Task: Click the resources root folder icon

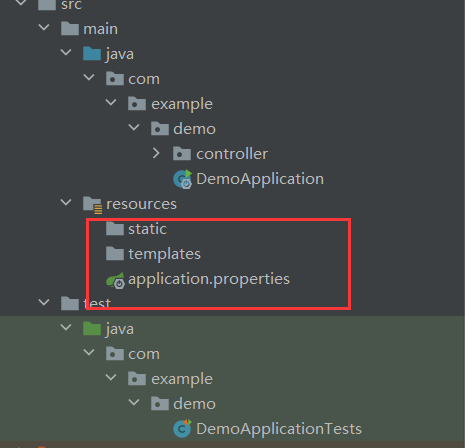Action: [x=92, y=205]
